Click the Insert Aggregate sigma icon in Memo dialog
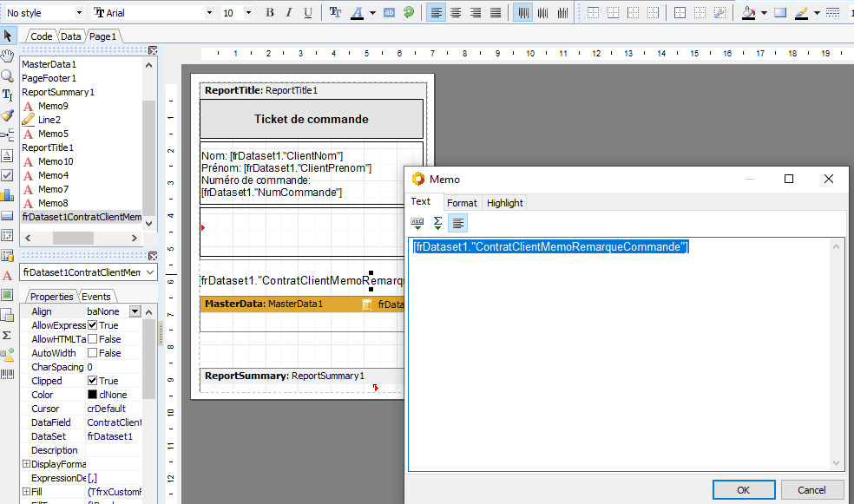854x504 pixels. click(x=438, y=223)
